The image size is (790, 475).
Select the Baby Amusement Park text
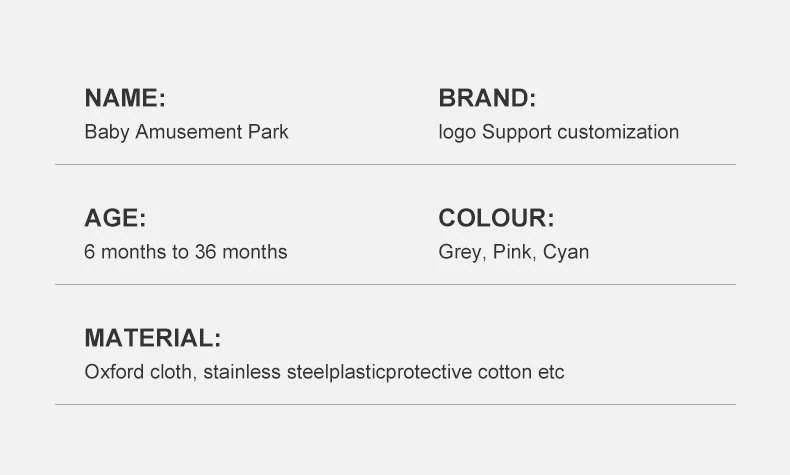click(x=186, y=132)
